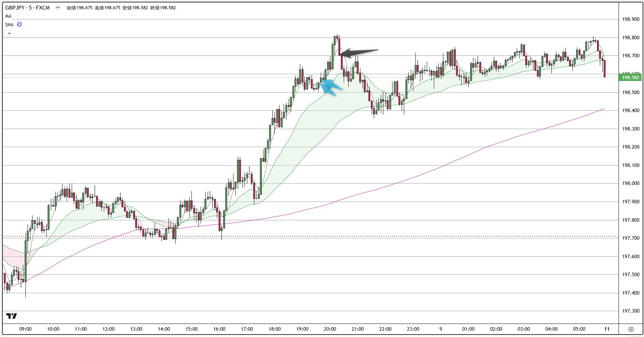Open chart settings via the gear icon
The height and width of the screenshot is (337, 644).
(x=631, y=329)
